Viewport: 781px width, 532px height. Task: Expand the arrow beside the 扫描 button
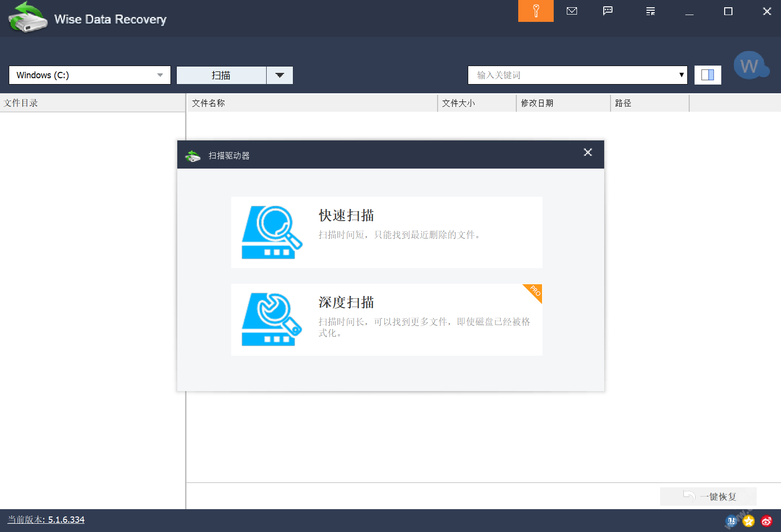click(280, 75)
